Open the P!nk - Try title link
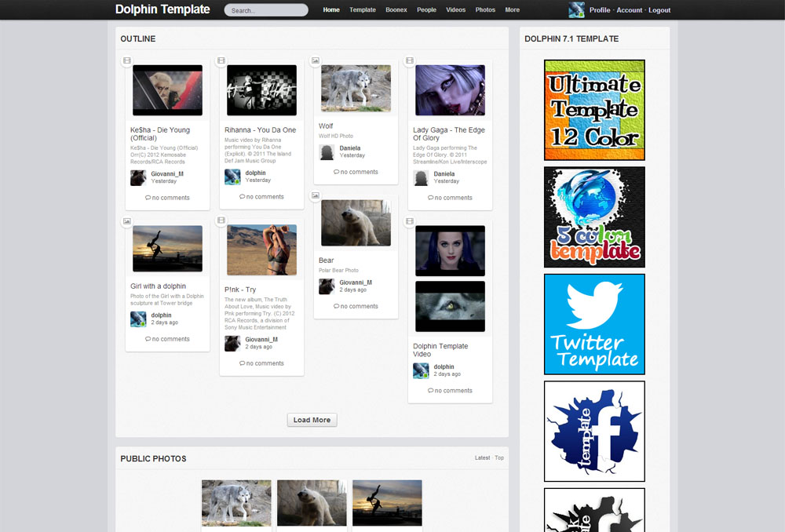This screenshot has width=785, height=532. [x=240, y=290]
